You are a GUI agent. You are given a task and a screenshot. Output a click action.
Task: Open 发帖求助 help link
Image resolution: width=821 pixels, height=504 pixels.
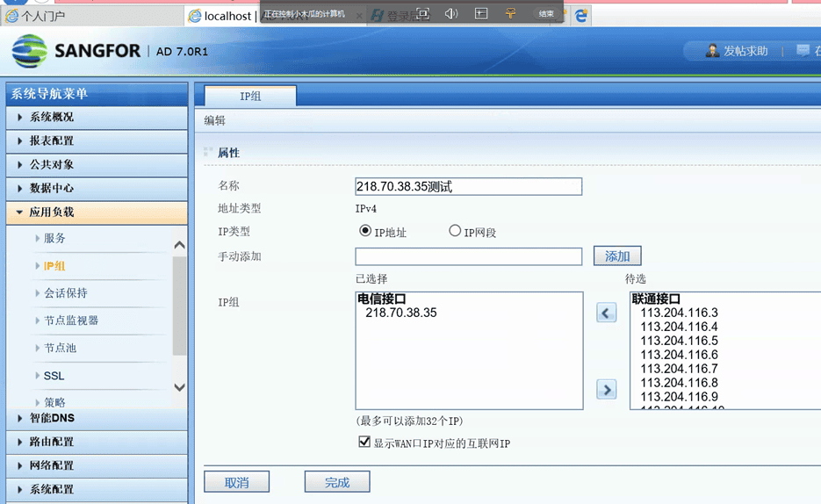[x=738, y=51]
